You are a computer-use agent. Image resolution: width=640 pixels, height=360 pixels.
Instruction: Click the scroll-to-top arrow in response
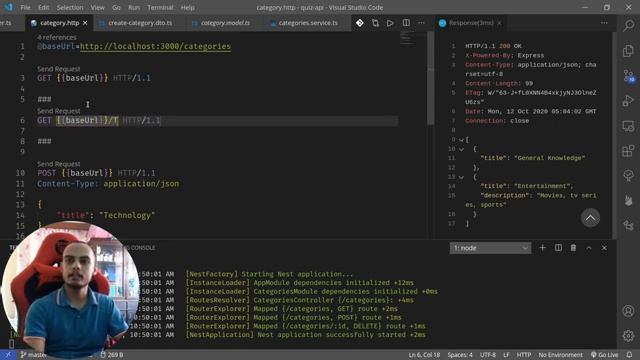click(590, 218)
